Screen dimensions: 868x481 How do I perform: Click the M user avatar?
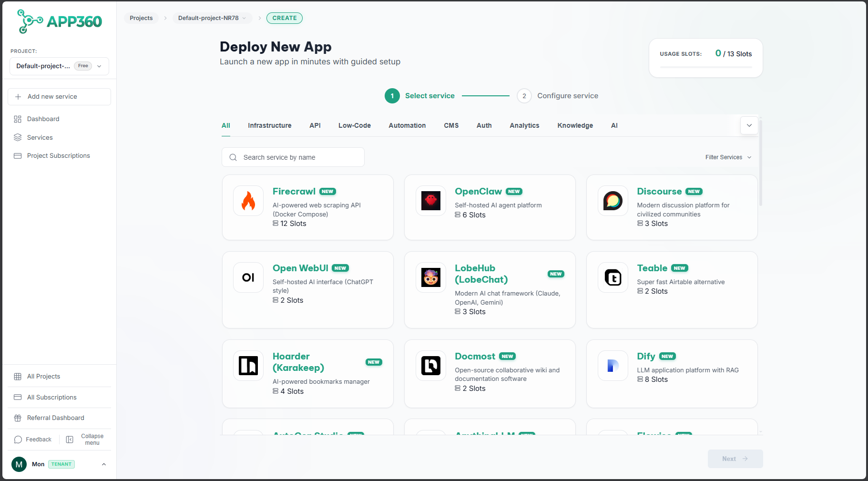19,464
